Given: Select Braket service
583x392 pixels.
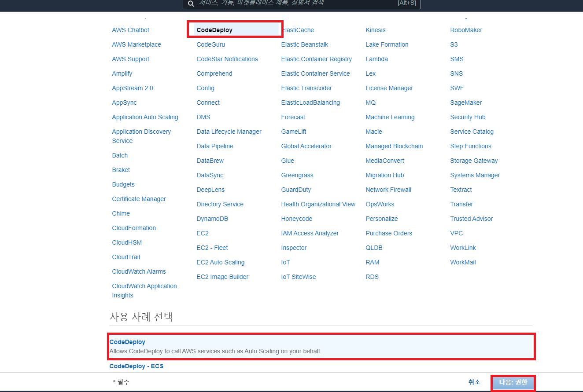Looking at the screenshot, I should coord(121,170).
